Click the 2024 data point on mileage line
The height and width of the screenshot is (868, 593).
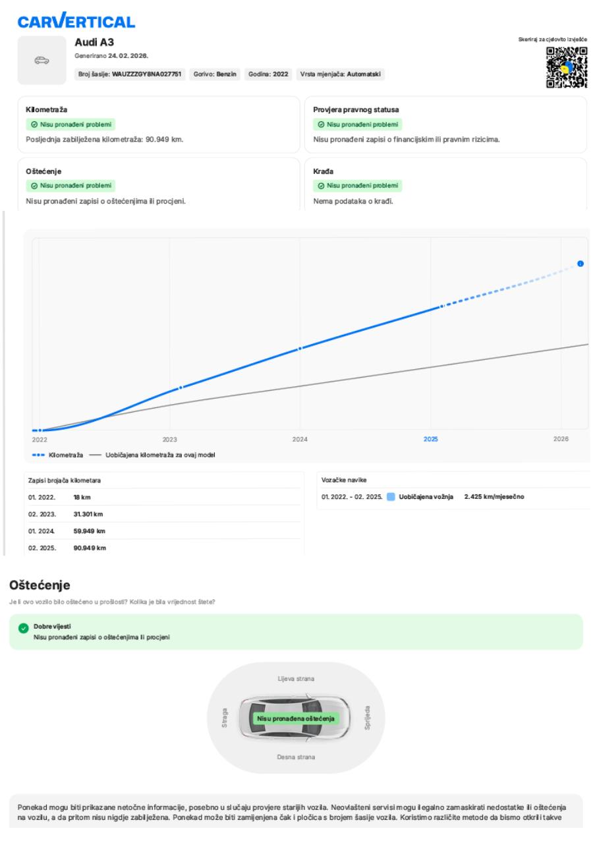pyautogui.click(x=300, y=348)
